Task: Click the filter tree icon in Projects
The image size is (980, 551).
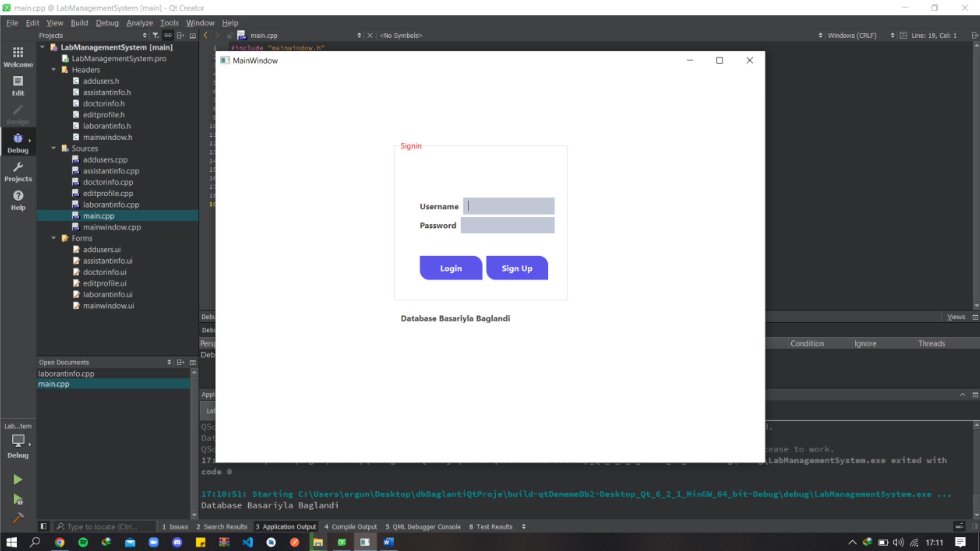Action: coord(156,35)
